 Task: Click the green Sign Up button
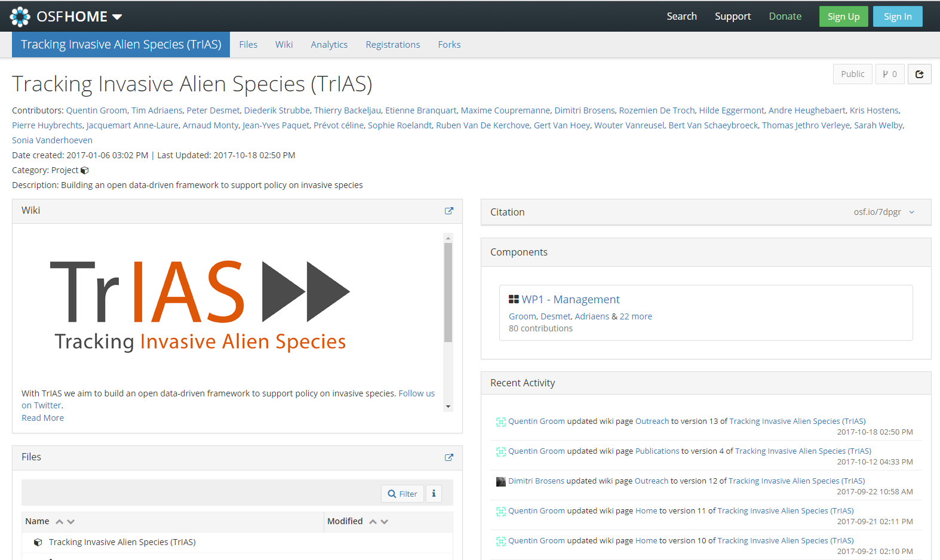(843, 17)
